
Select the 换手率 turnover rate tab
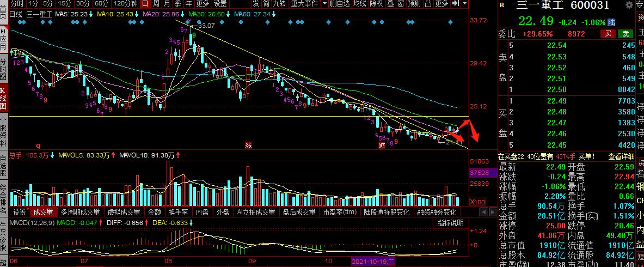tap(178, 213)
